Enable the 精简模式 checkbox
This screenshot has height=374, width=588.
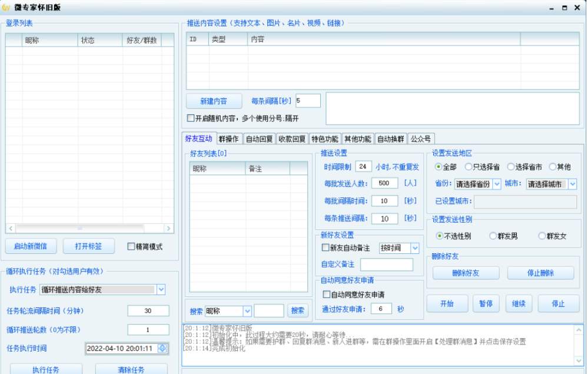131,246
